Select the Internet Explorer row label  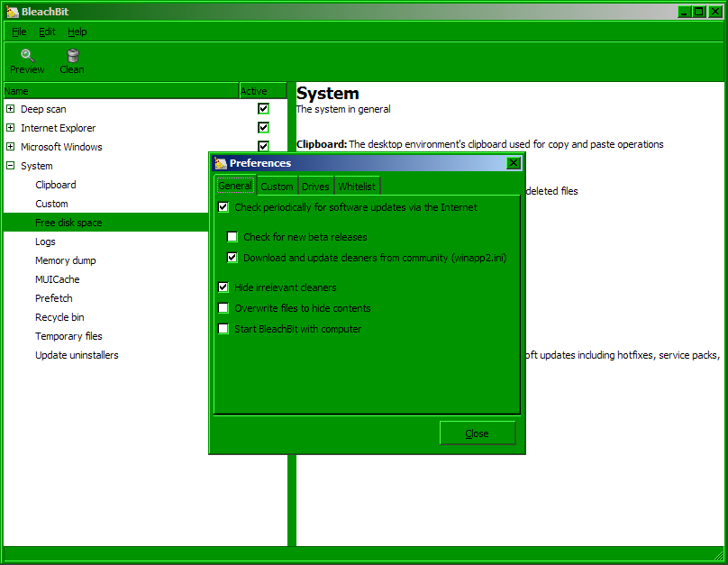[x=59, y=128]
